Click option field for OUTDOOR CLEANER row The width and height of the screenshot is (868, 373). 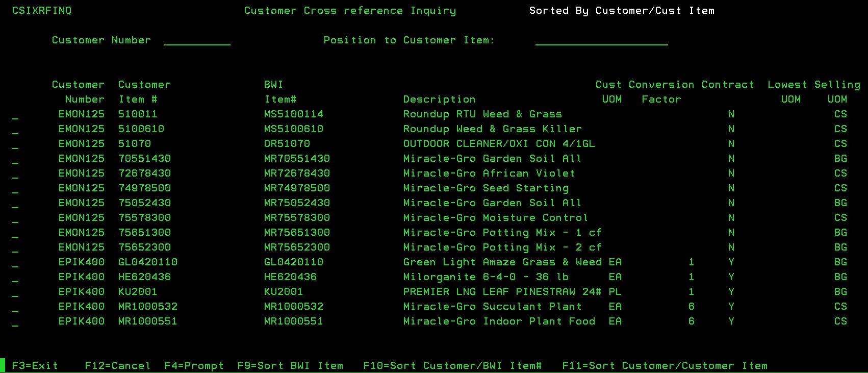[x=15, y=144]
